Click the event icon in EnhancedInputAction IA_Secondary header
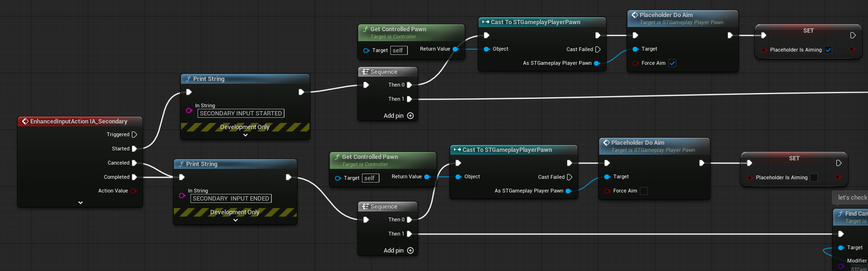Viewport: 868px width, 271px height. click(25, 122)
